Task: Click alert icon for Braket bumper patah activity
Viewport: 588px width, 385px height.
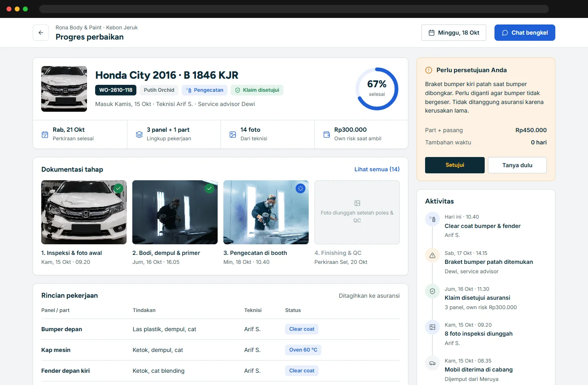Action: pyautogui.click(x=432, y=255)
